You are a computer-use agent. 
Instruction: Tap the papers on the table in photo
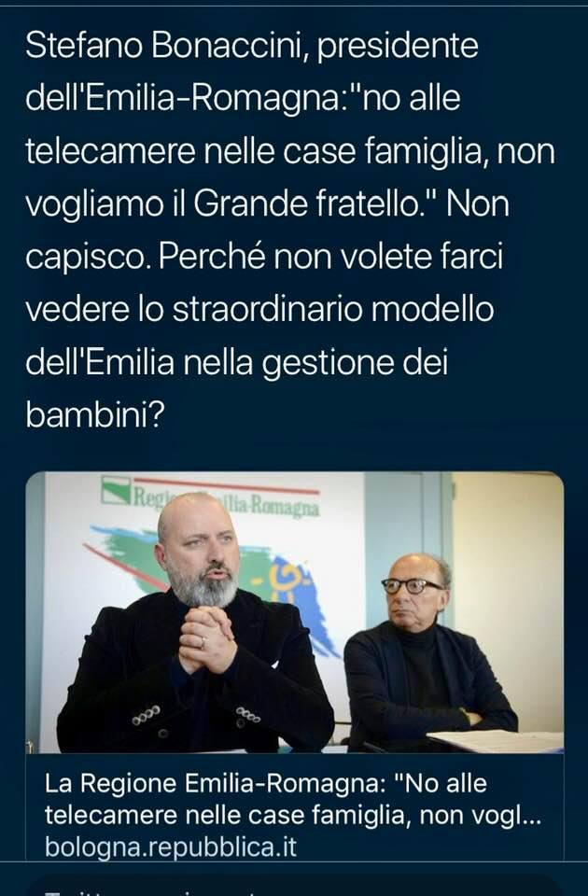click(x=495, y=740)
